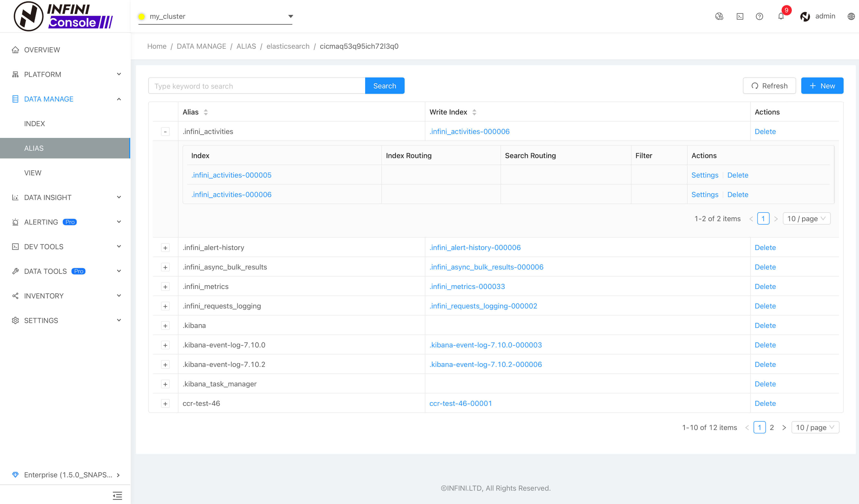This screenshot has height=504, width=859.
Task: Click the Settings gear icon in sidebar
Action: tap(15, 320)
